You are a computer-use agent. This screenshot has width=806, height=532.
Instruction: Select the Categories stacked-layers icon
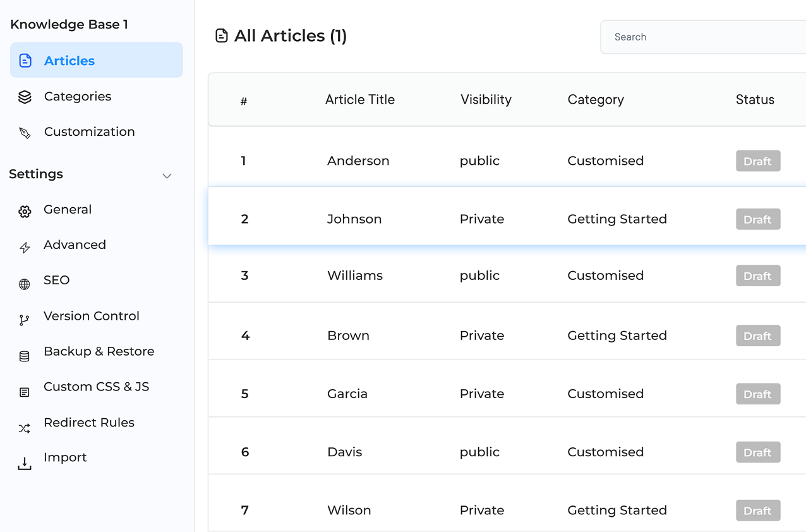tap(25, 96)
